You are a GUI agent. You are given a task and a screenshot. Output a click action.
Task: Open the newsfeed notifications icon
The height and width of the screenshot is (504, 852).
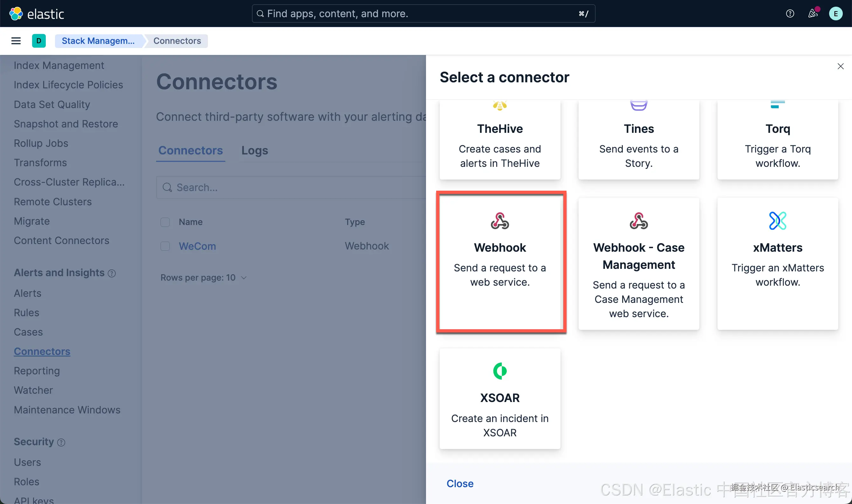coord(813,14)
